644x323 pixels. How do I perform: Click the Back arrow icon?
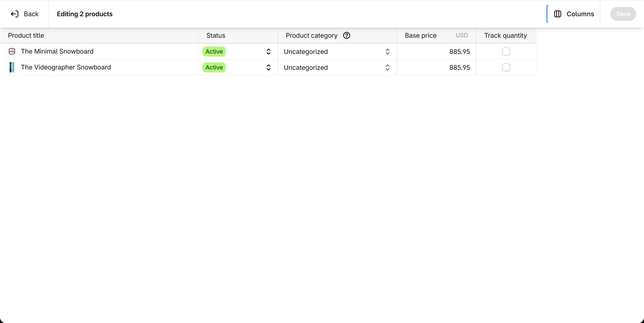pos(15,14)
